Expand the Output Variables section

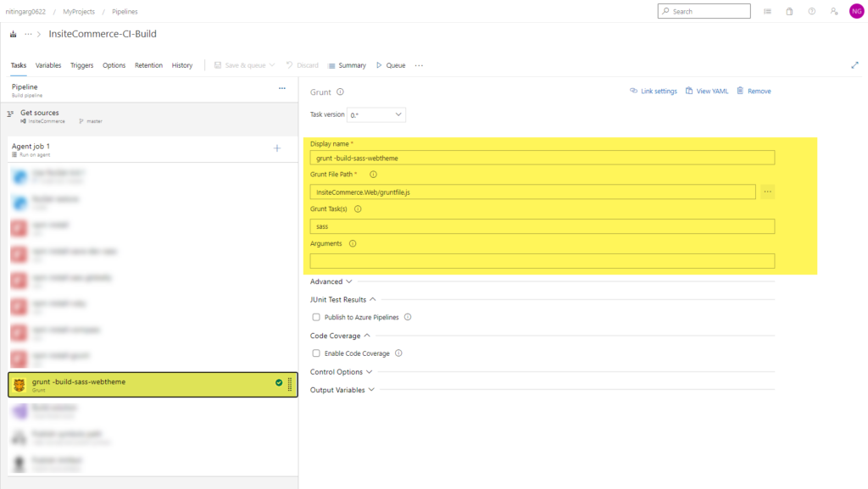click(x=342, y=390)
